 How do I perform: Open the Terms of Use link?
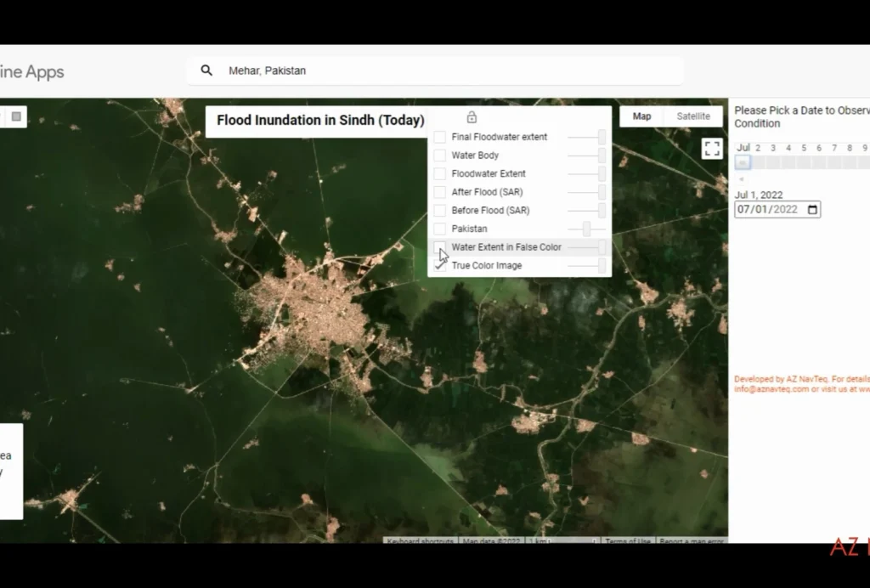tap(628, 541)
